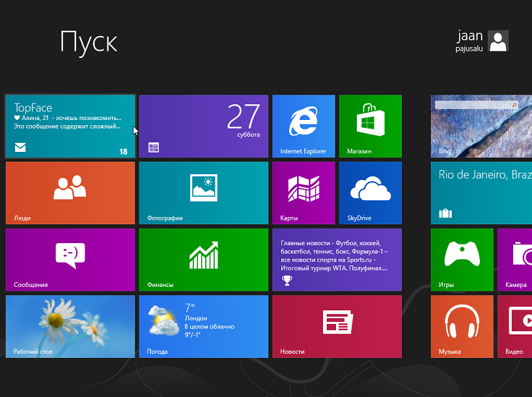Open the Люди people tile
The height and width of the screenshot is (397, 532).
point(70,193)
